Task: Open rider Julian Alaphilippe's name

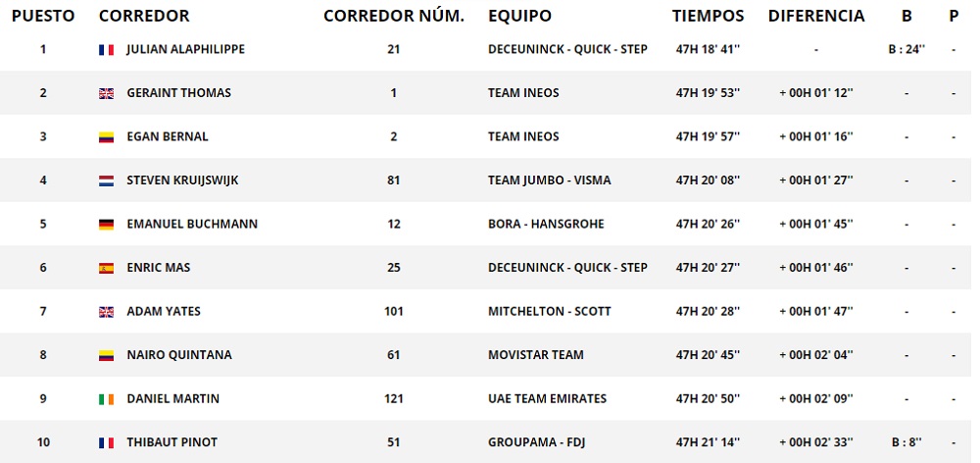Action: pos(185,49)
